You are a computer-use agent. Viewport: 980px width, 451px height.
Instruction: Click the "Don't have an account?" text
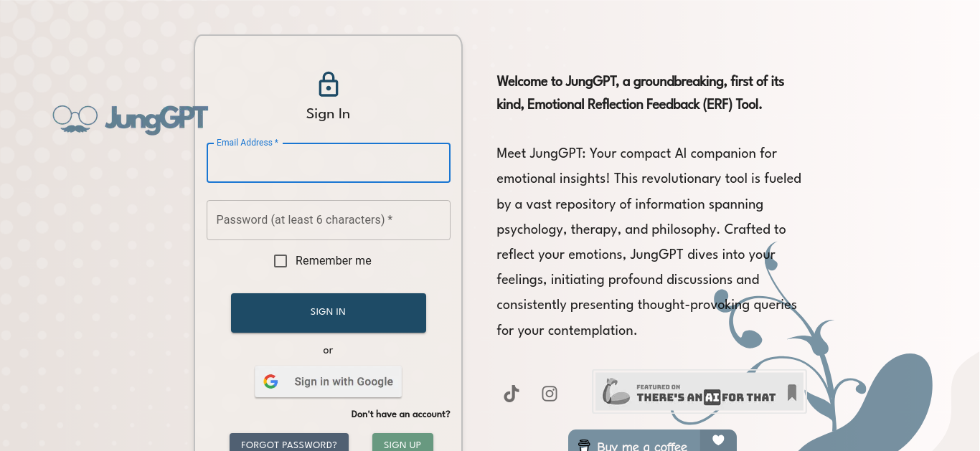click(x=400, y=414)
